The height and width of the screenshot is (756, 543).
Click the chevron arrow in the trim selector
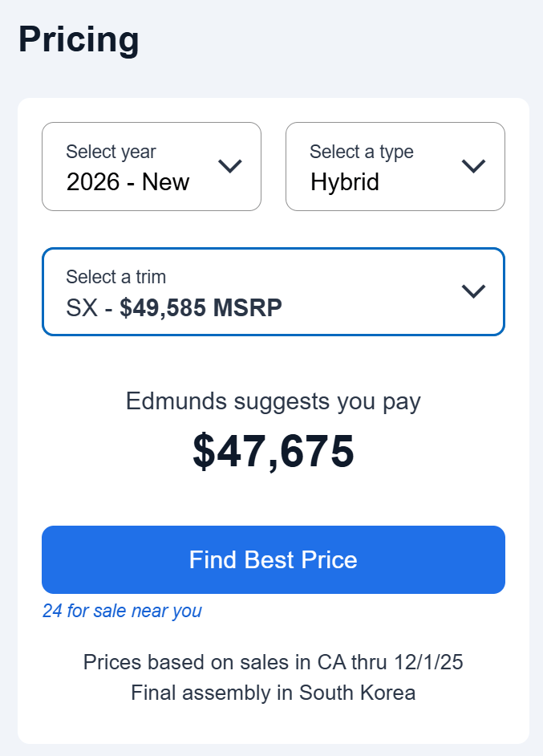(x=474, y=291)
